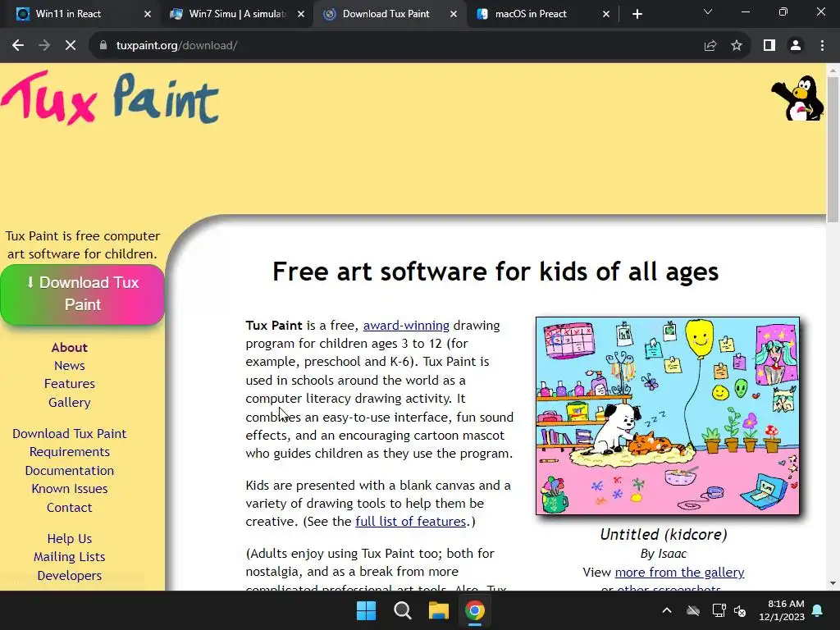Click the muted volume tray icon
The height and width of the screenshot is (630, 840).
(741, 610)
